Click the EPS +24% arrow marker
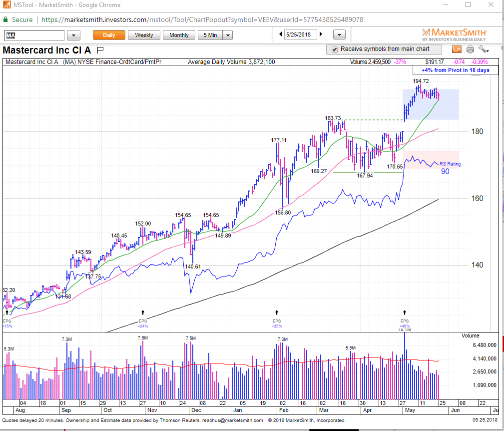This screenshot has width=504, height=431. pyautogui.click(x=143, y=312)
